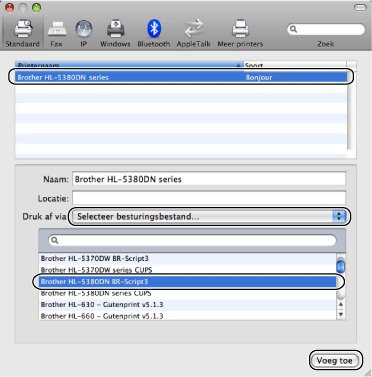This screenshot has height=377, width=372.
Task: Click the Meer printers toolbar icon
Action: [240, 33]
